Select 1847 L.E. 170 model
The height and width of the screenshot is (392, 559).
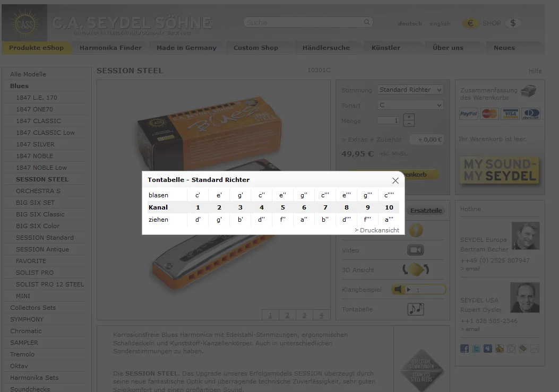36,98
